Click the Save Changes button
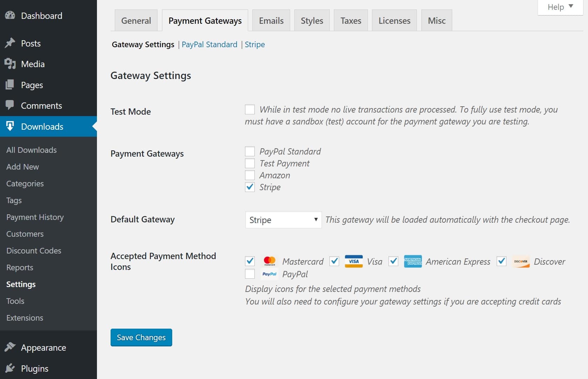Screen dimensions: 588x379 tap(141, 337)
